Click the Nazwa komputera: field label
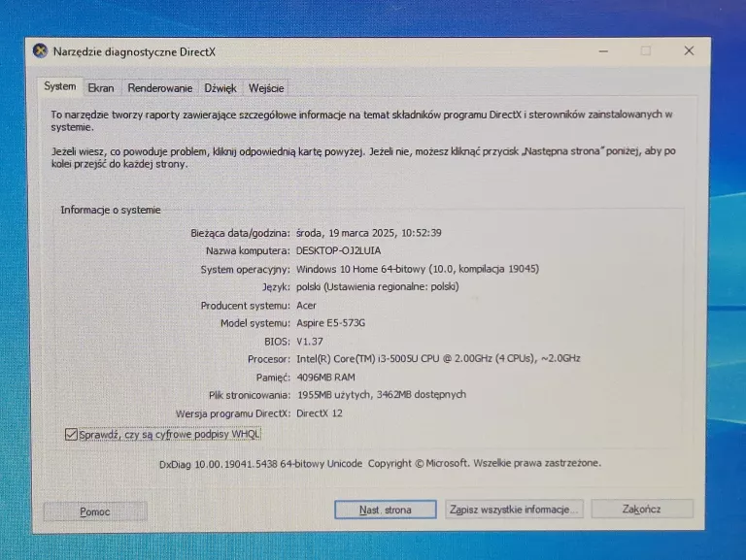Viewport: 746px width, 560px height. 248,250
